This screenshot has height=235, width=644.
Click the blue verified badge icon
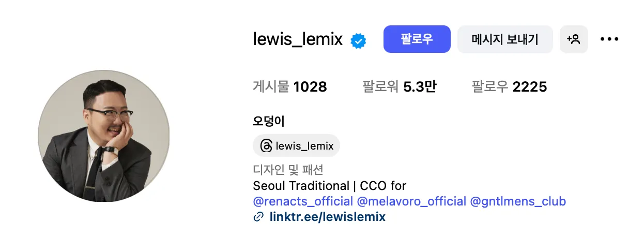(x=359, y=40)
